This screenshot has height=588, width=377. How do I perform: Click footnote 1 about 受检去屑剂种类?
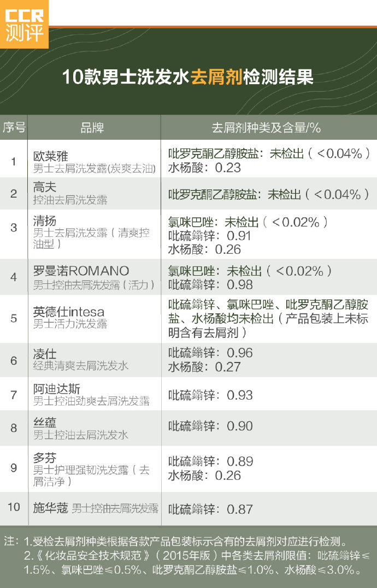[186, 541]
